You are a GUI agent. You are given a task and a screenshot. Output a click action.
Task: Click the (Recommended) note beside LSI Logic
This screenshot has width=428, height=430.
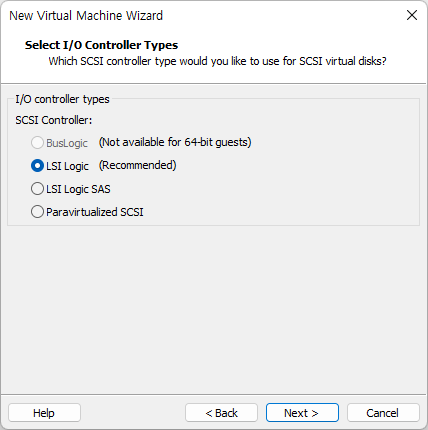(138, 165)
